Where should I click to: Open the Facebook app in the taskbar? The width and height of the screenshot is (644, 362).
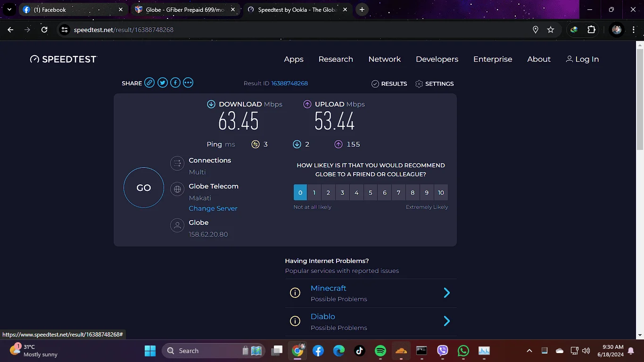[x=318, y=351]
